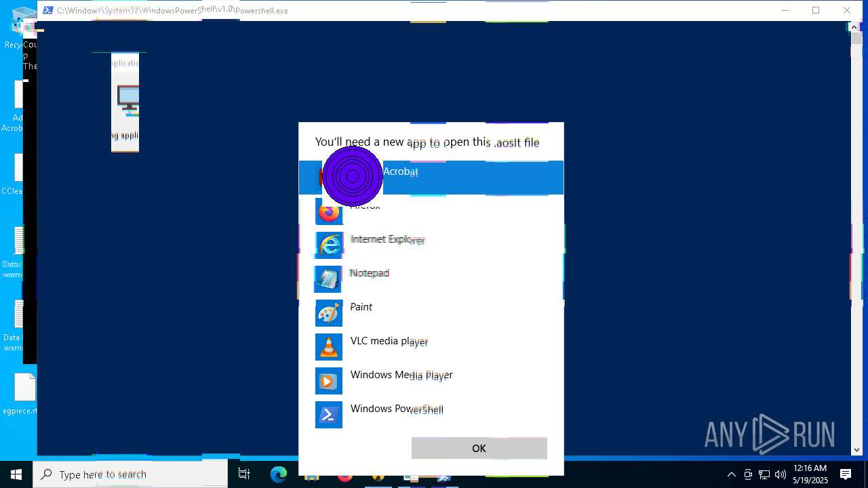Choose the VLC media player cone icon
The height and width of the screenshot is (488, 868).
coord(329,347)
